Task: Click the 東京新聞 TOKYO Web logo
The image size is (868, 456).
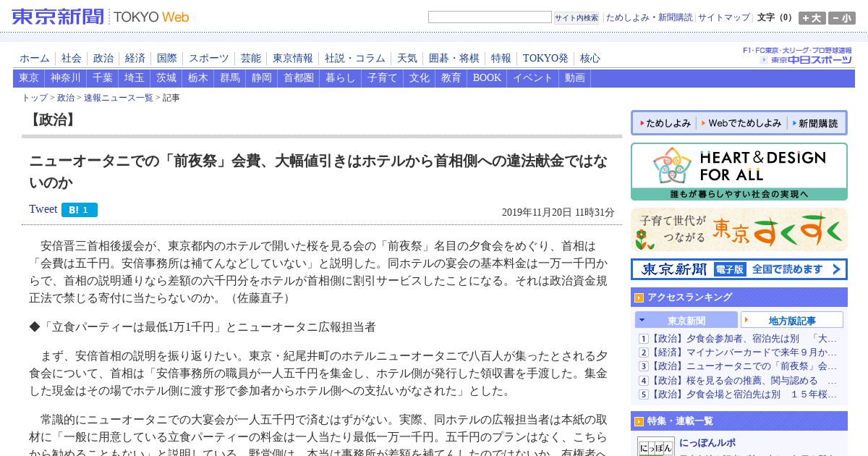Action: [101, 17]
